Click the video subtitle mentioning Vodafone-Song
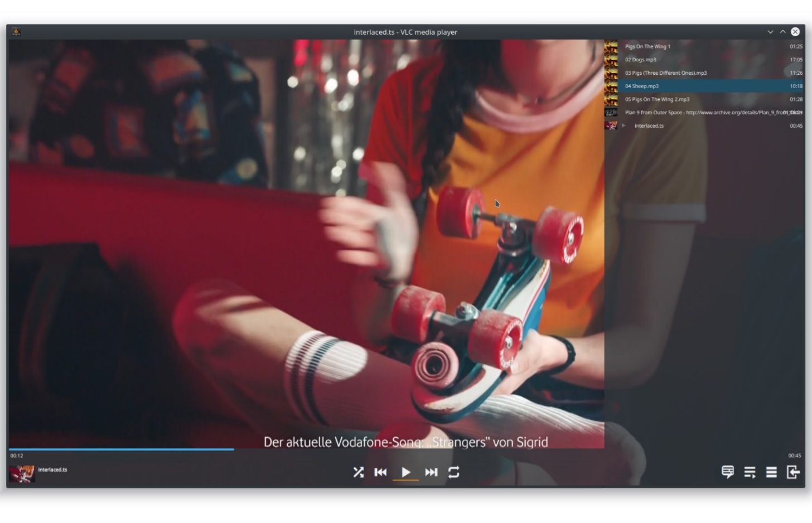812x523 pixels. (405, 442)
